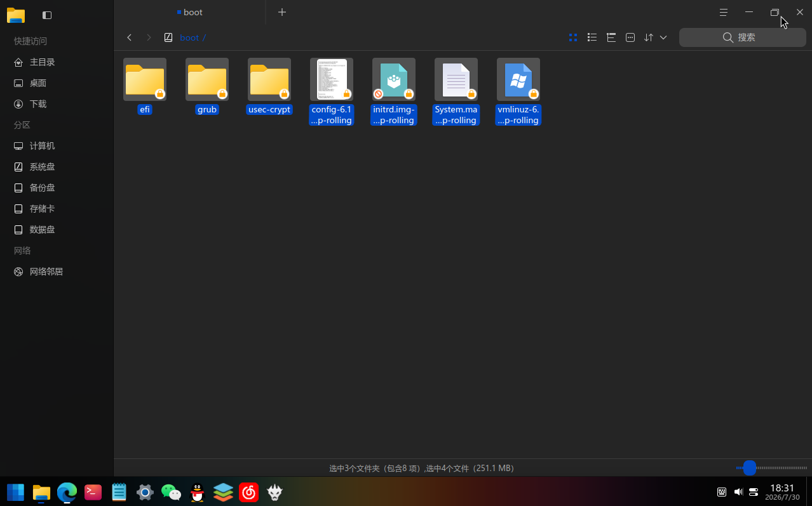Screen dimensions: 812x506
Task: Click the path edit icon before boot
Action: click(x=168, y=37)
